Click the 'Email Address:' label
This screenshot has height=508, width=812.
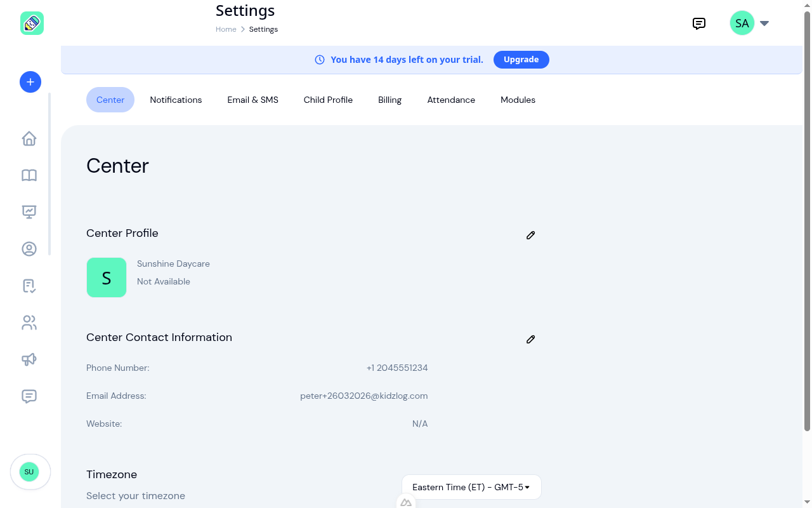pos(116,396)
